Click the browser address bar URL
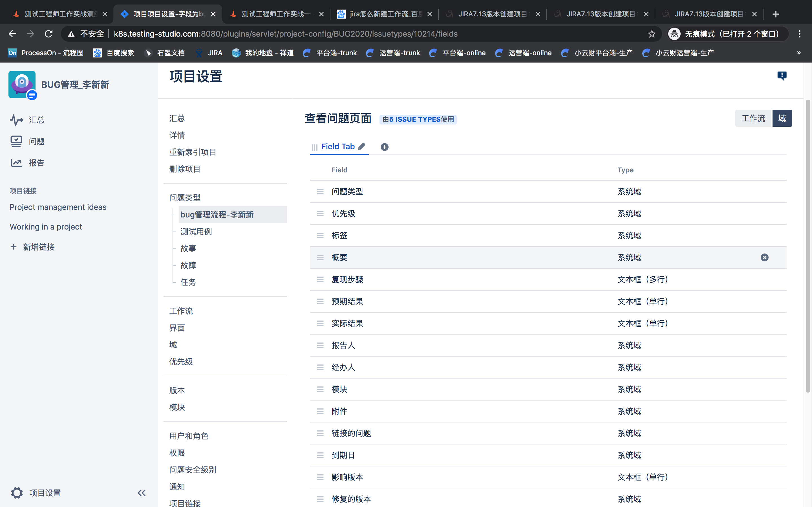 (286, 34)
